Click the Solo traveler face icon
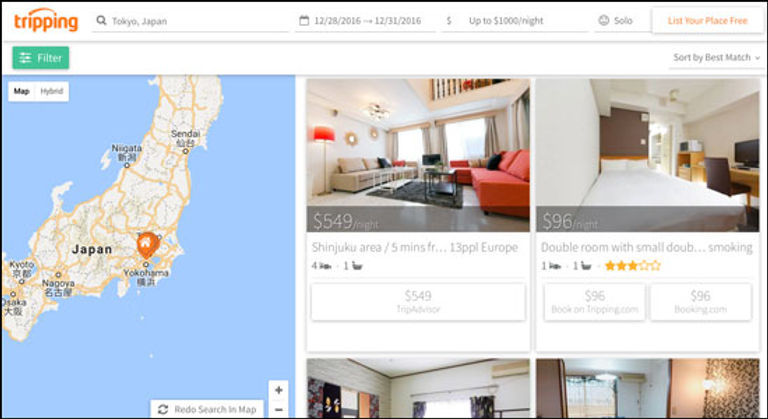The image size is (768, 419). click(604, 21)
